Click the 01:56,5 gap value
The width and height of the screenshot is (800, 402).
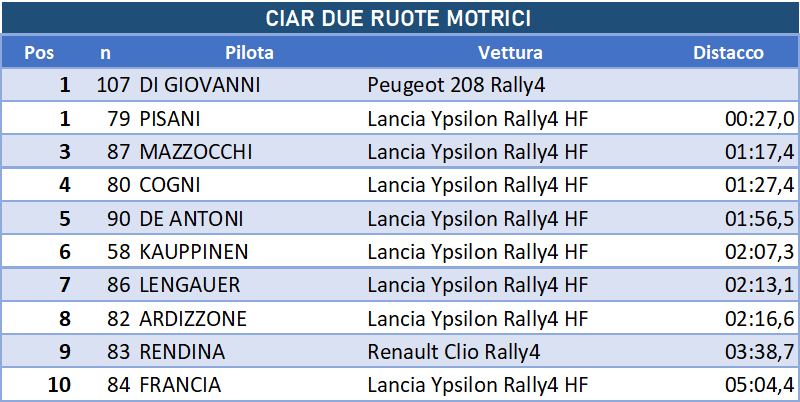759,219
